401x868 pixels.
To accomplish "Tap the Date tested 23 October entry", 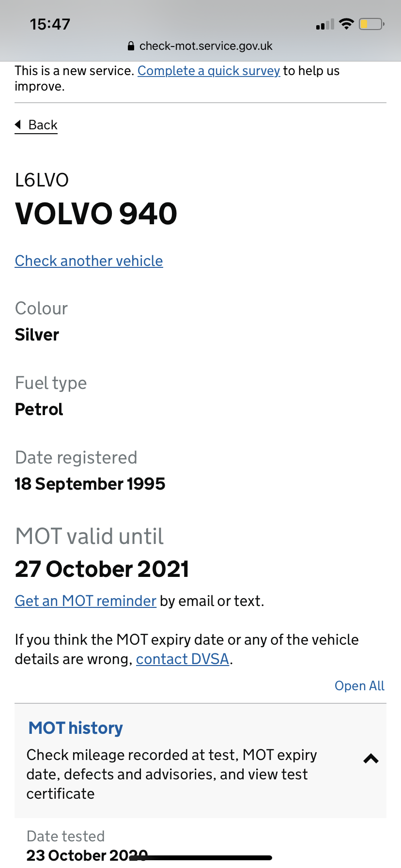I will click(87, 846).
